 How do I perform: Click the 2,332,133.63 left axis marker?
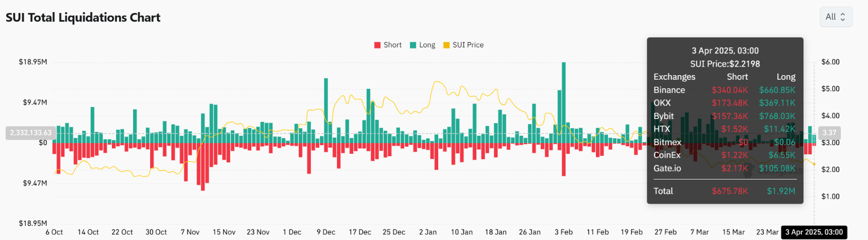[x=31, y=133]
